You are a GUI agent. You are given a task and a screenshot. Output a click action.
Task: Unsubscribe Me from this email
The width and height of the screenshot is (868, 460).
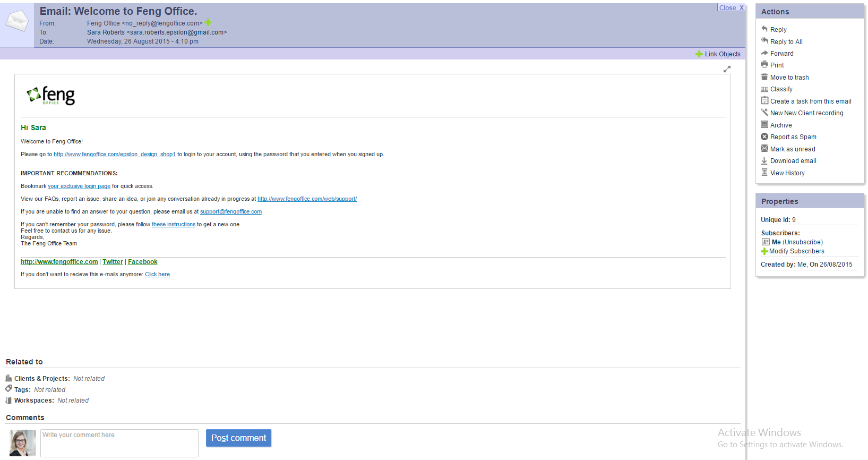pos(803,242)
